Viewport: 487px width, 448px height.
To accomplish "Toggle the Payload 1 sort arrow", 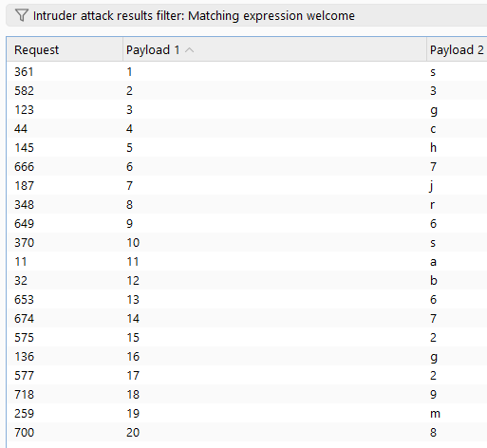I will pyautogui.click(x=189, y=50).
